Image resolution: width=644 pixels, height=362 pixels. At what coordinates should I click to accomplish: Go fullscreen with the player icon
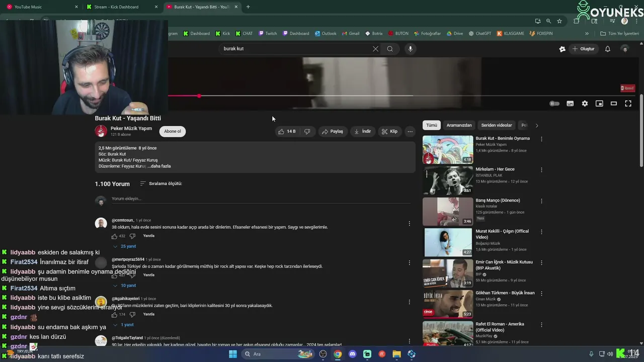pos(628,104)
